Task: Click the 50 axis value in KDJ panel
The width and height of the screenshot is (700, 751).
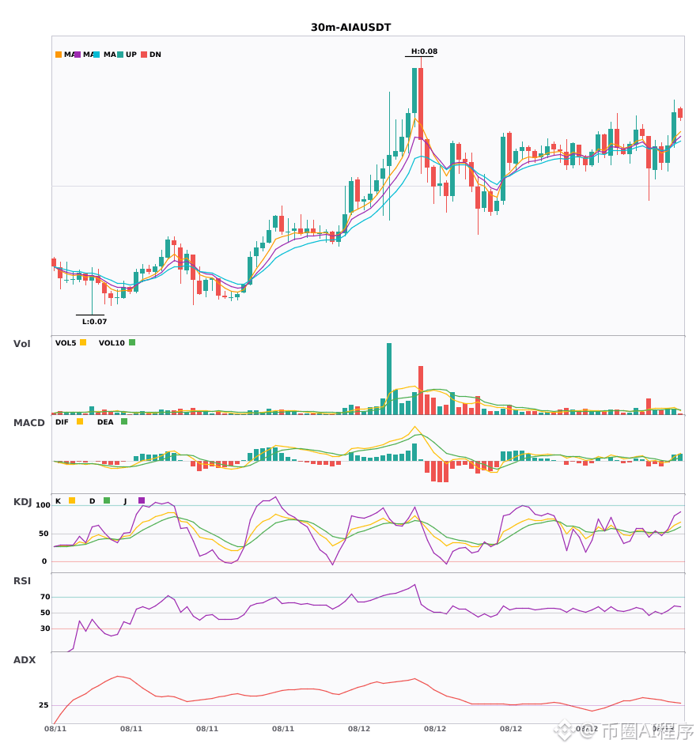Action: 44,534
